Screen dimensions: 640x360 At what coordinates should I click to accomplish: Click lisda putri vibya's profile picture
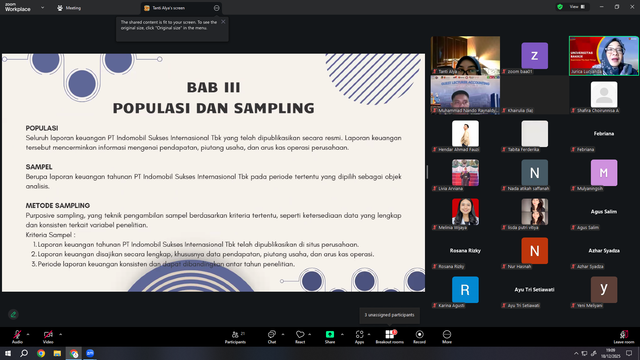pos(535,211)
